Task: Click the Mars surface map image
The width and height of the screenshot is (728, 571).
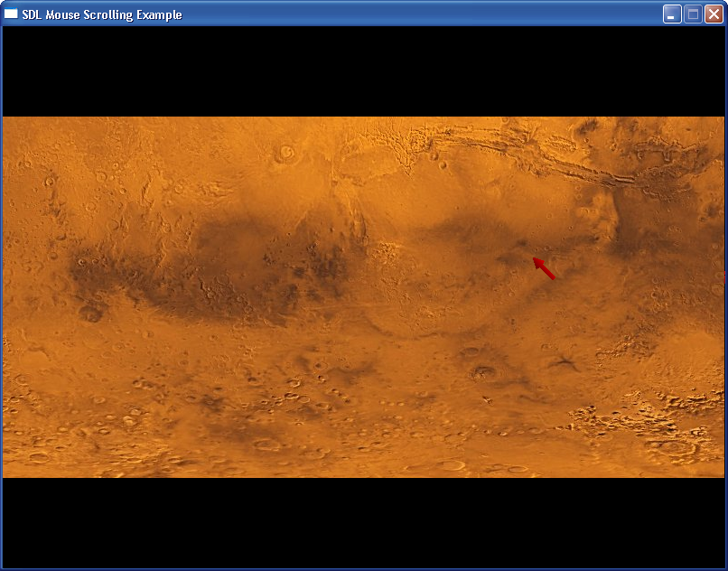Action: point(363,297)
